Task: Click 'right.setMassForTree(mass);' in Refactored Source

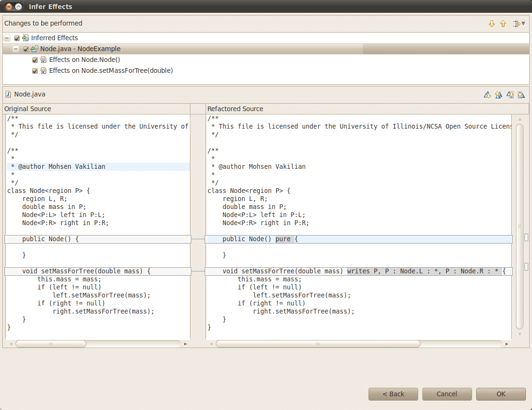Action: tap(304, 311)
